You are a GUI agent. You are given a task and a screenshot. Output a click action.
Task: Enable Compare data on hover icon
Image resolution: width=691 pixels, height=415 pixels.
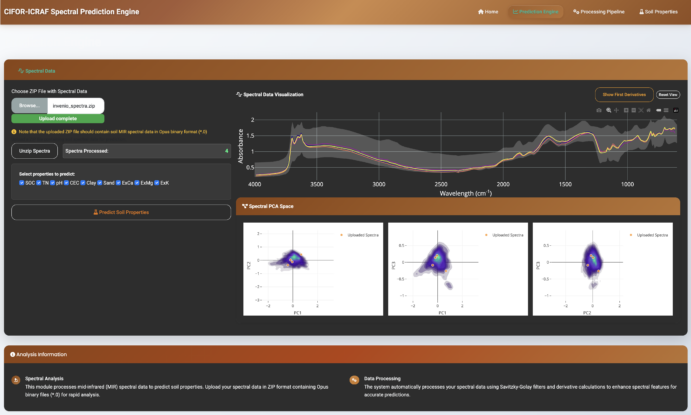(666, 110)
